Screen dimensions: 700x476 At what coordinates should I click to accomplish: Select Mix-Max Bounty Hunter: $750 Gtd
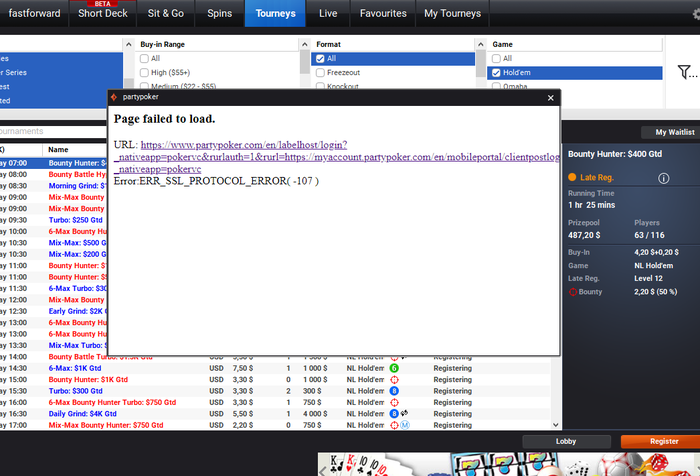(275, 426)
